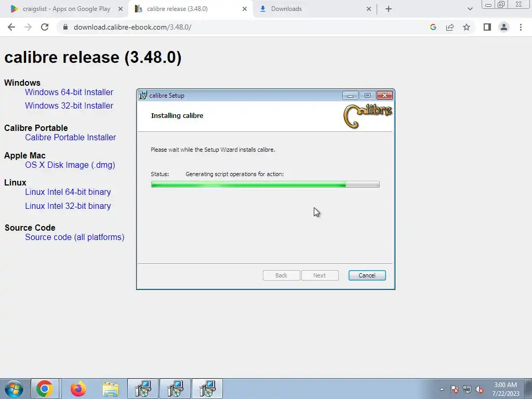The width and height of the screenshot is (532, 399).
Task: Open the Google icon in the address bar
Action: tap(433, 27)
